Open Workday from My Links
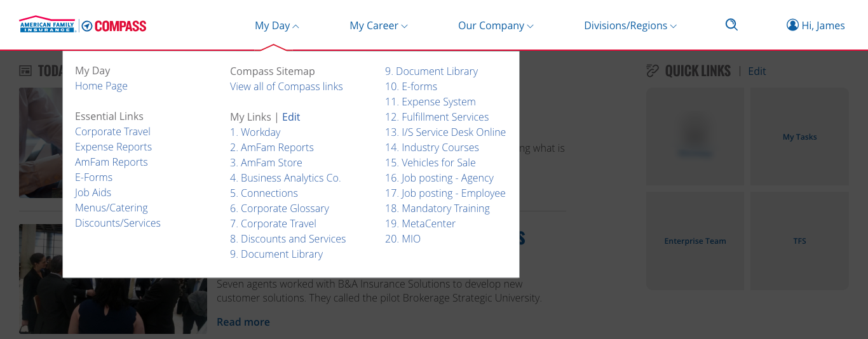 255,132
